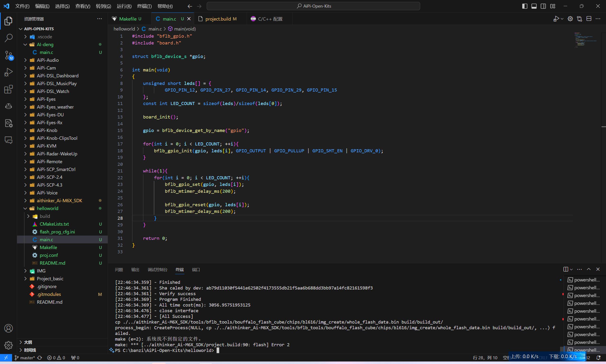Maximize the terminal panel with the up chevron
This screenshot has width=606, height=364.
point(588,269)
